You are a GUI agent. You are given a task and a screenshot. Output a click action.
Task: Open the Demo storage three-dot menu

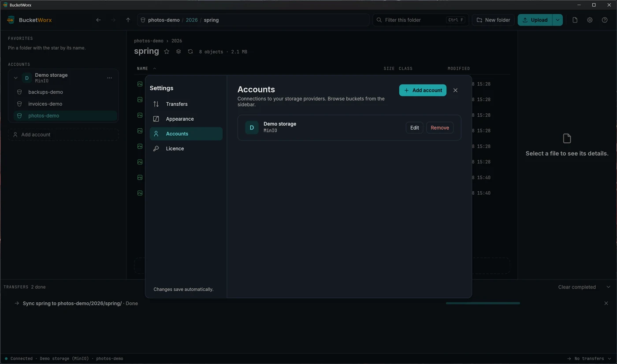point(109,78)
